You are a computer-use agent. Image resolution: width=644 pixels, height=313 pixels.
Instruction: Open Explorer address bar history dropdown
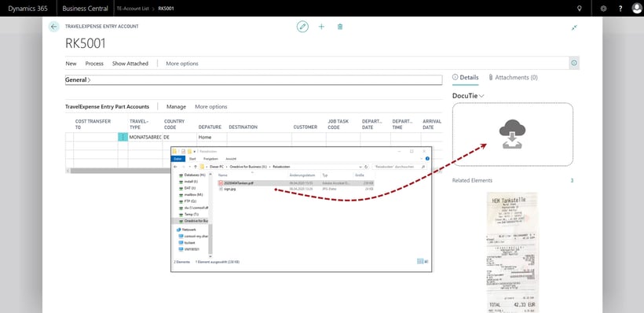click(360, 167)
